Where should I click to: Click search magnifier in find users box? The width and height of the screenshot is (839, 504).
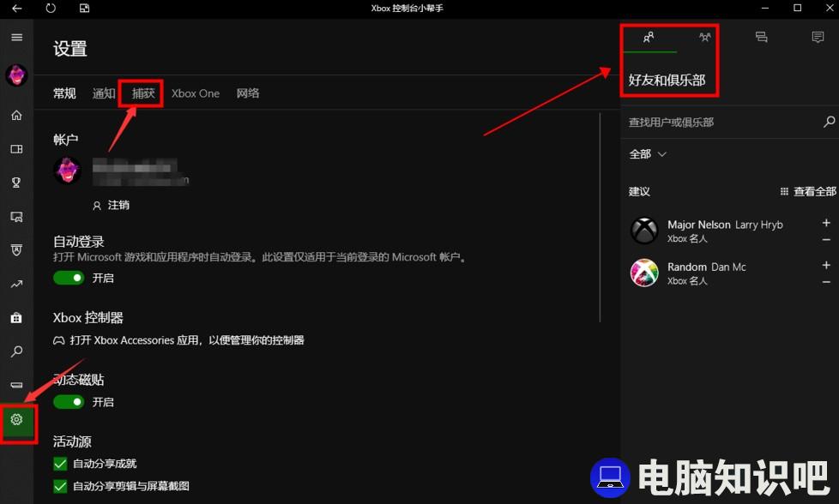pos(829,122)
